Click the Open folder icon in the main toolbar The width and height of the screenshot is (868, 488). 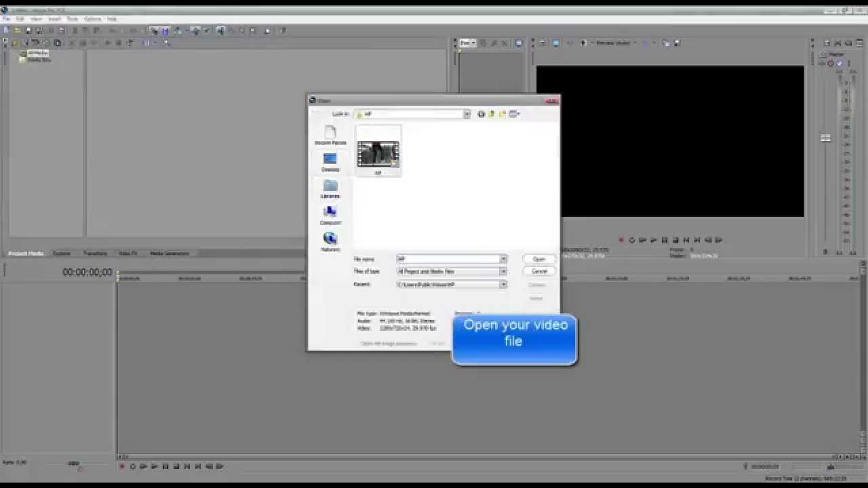click(x=17, y=30)
